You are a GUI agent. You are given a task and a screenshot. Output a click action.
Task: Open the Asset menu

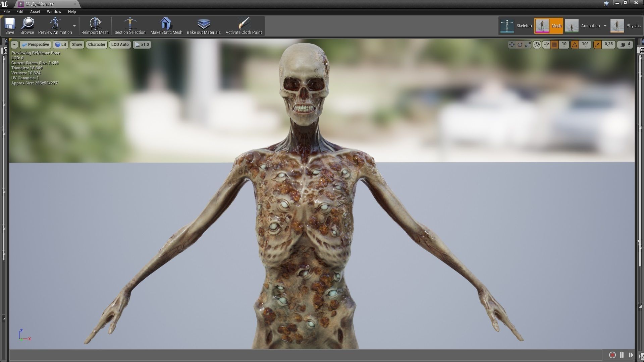pyautogui.click(x=35, y=11)
